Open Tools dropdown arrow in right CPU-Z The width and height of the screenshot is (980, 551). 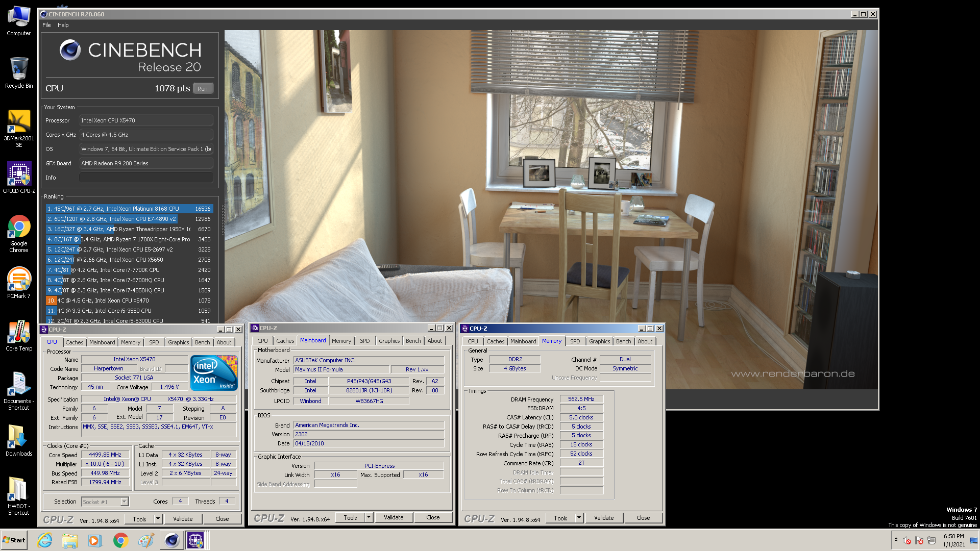pyautogui.click(x=579, y=518)
